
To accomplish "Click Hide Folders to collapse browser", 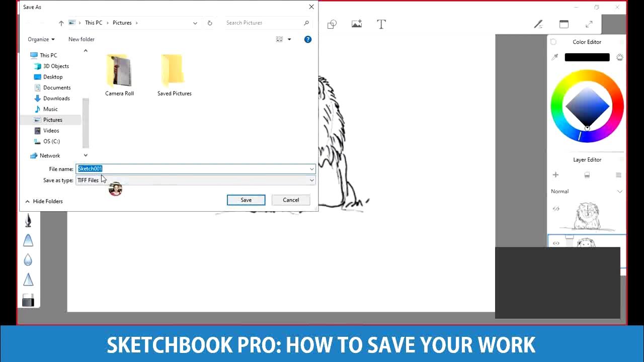I will [x=44, y=201].
